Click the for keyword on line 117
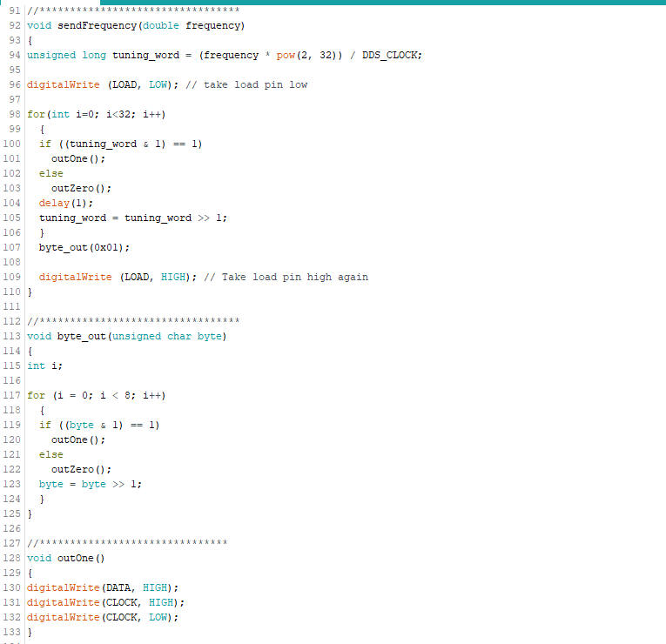The image size is (666, 644). (36, 395)
